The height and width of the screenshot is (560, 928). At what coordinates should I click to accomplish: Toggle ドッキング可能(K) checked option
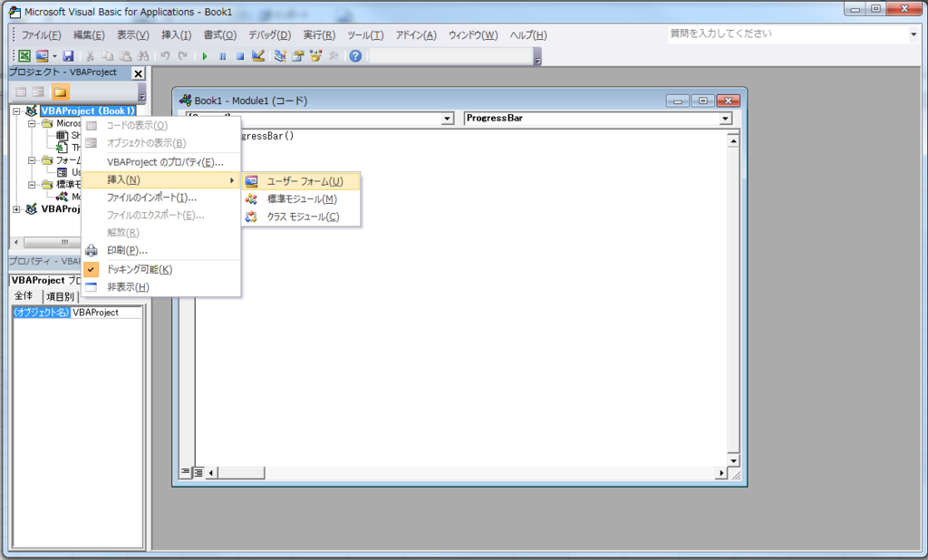point(161,269)
